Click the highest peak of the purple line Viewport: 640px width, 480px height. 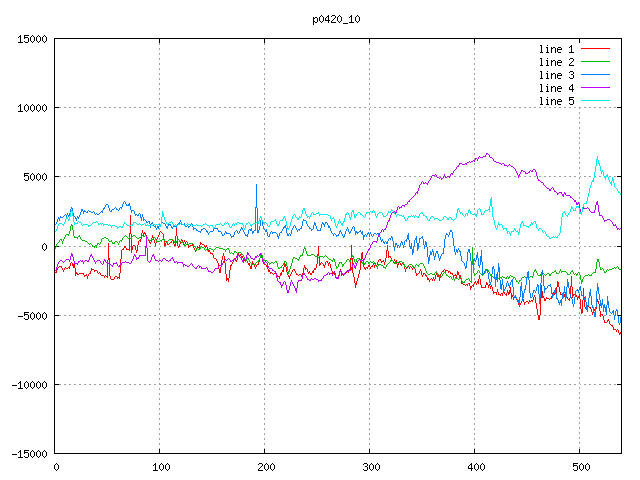pos(487,154)
